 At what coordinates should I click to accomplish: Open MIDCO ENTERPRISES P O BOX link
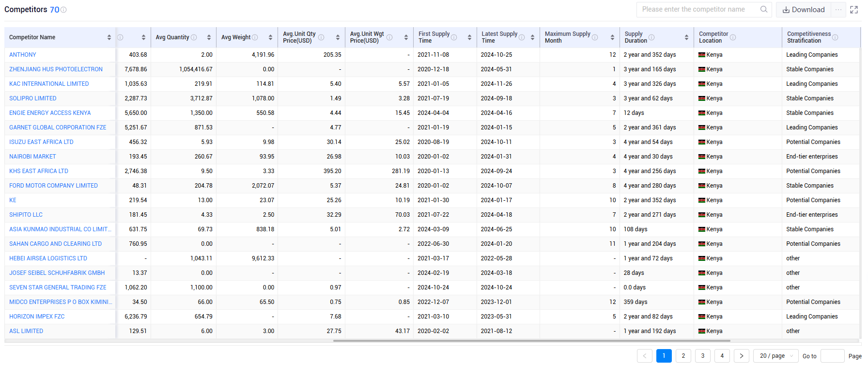[x=61, y=302]
